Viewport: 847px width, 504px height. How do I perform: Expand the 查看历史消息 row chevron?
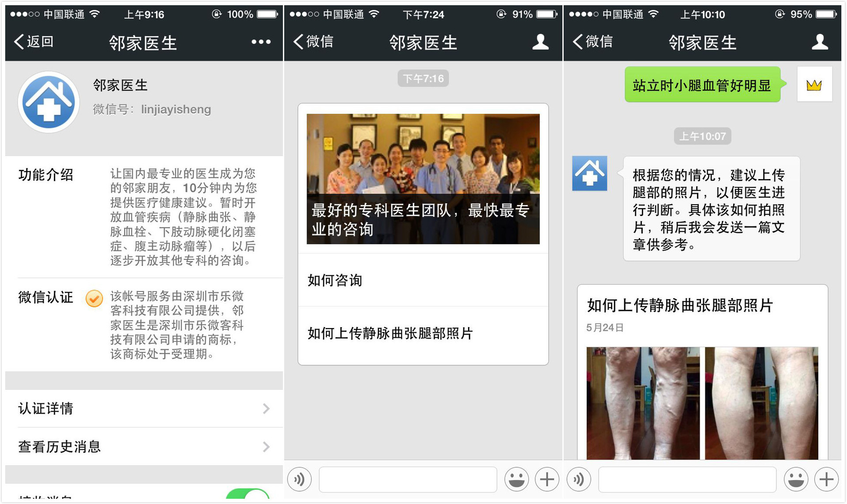coord(266,447)
